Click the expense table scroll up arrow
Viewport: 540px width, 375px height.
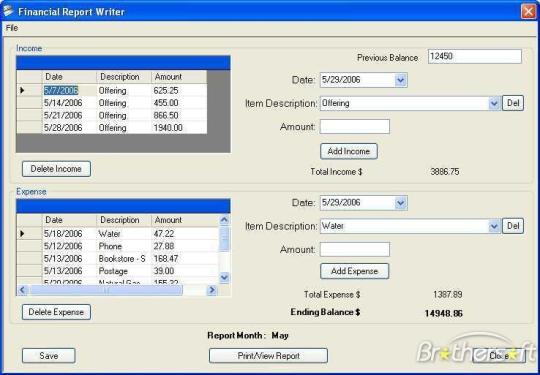224,220
